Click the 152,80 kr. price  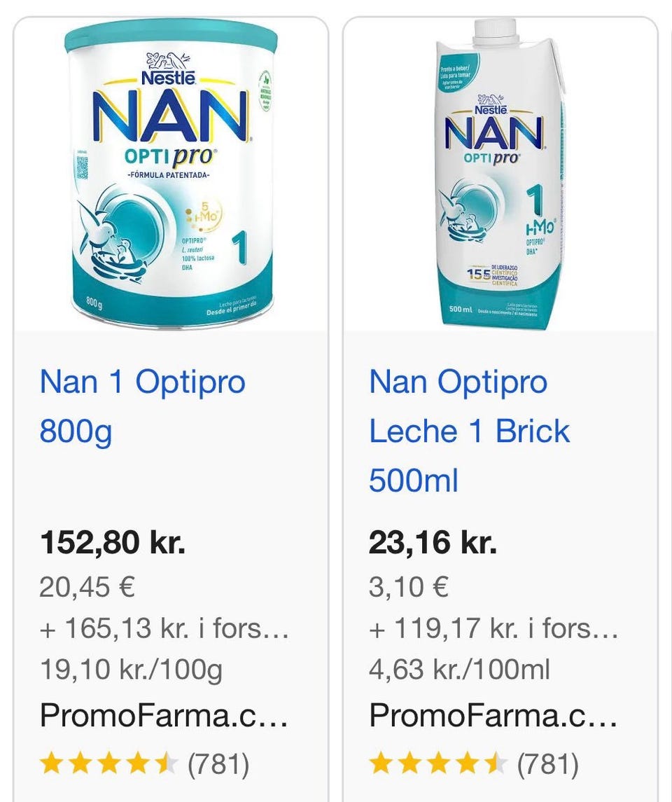(x=113, y=543)
